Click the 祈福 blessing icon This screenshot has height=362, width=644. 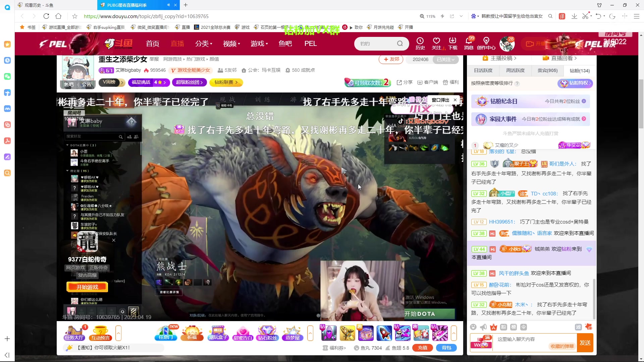click(192, 333)
